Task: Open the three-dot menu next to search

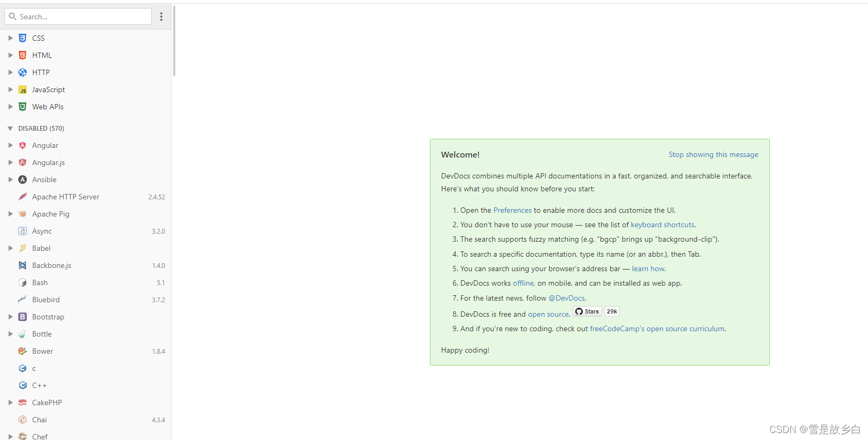Action: point(161,17)
